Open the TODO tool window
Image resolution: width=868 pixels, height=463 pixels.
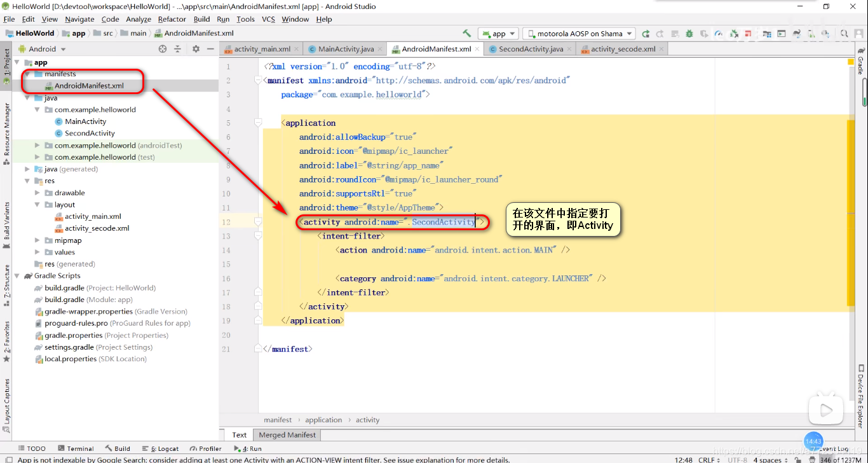(x=32, y=448)
